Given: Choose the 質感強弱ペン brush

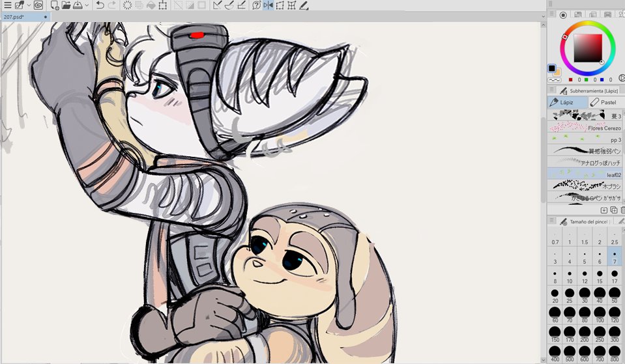Looking at the screenshot, I should [x=585, y=150].
